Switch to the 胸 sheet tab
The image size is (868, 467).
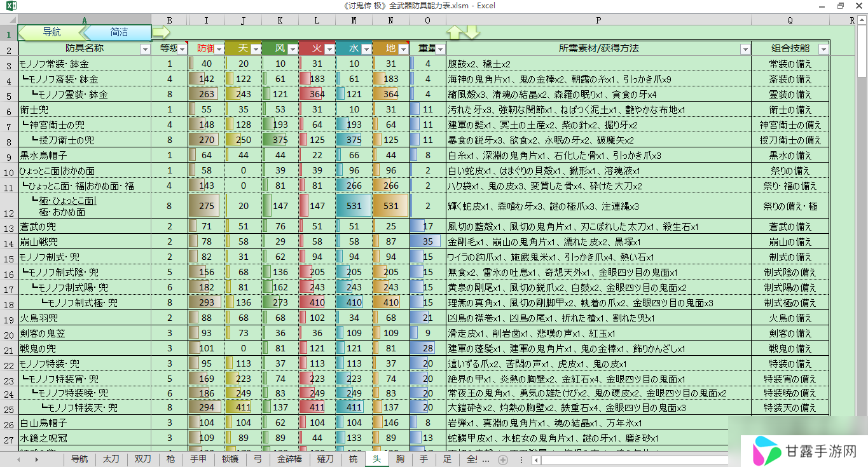[400, 459]
